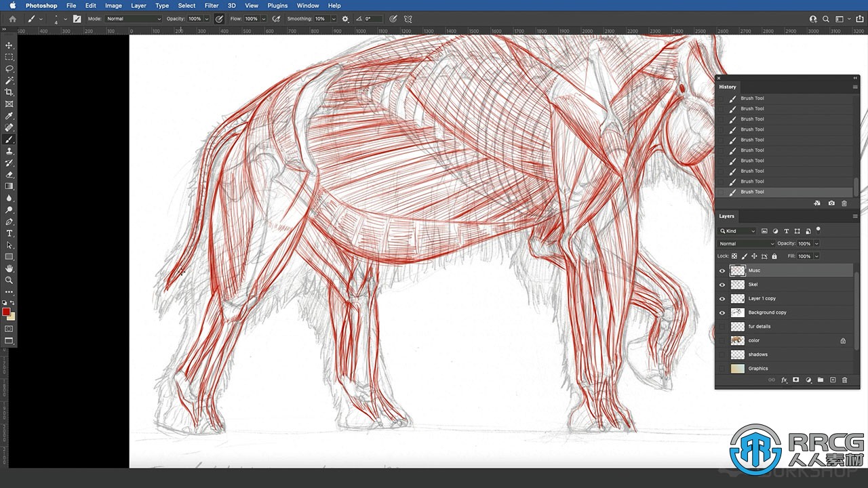Hide the Musc layer
This screenshot has width=868, height=488.
tap(722, 270)
